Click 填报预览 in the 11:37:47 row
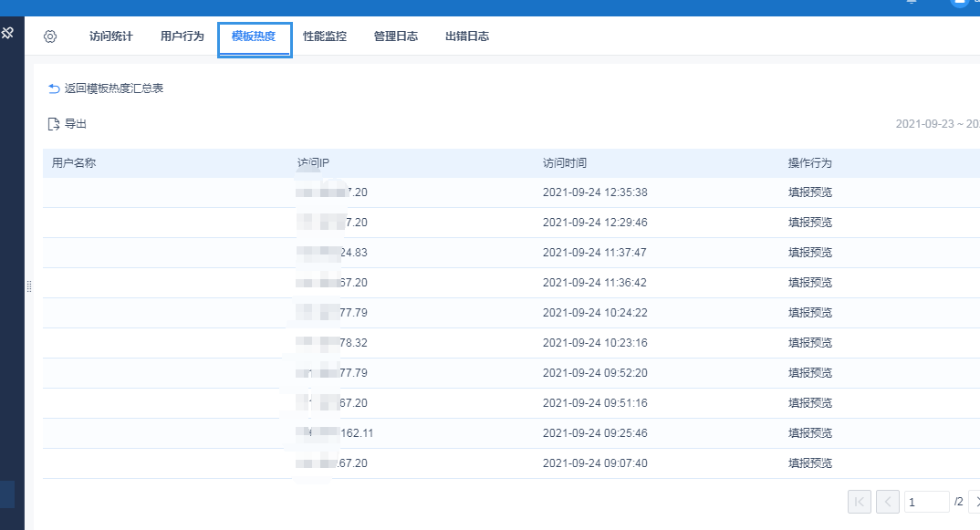 click(810, 253)
